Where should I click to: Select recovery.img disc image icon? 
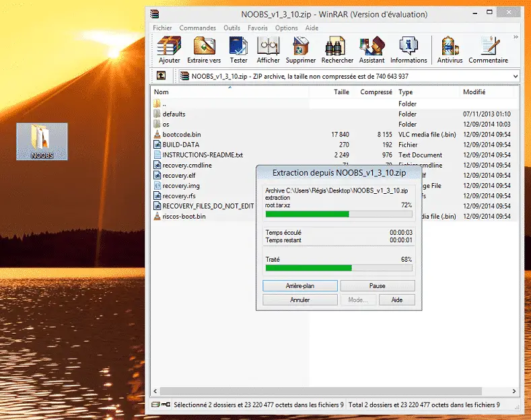(157, 185)
